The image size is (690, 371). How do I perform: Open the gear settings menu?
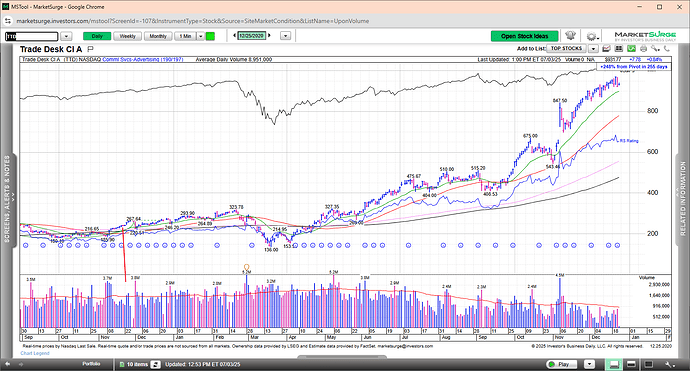(592, 37)
